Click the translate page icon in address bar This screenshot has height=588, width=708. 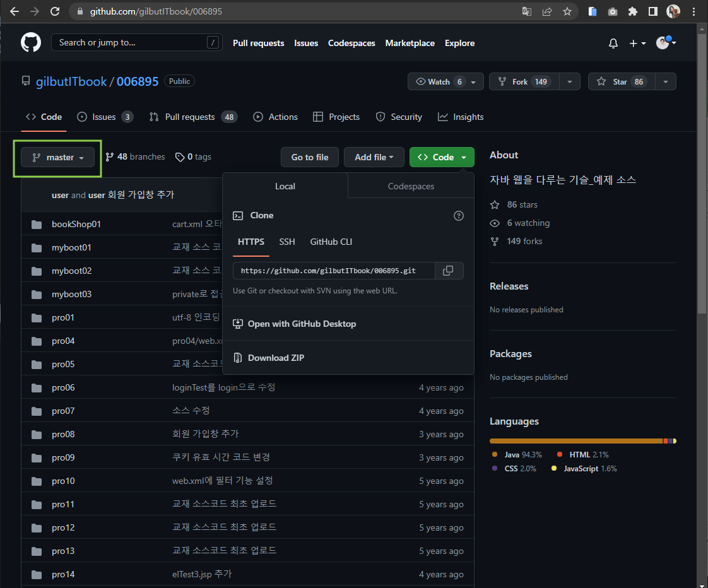pyautogui.click(x=526, y=11)
